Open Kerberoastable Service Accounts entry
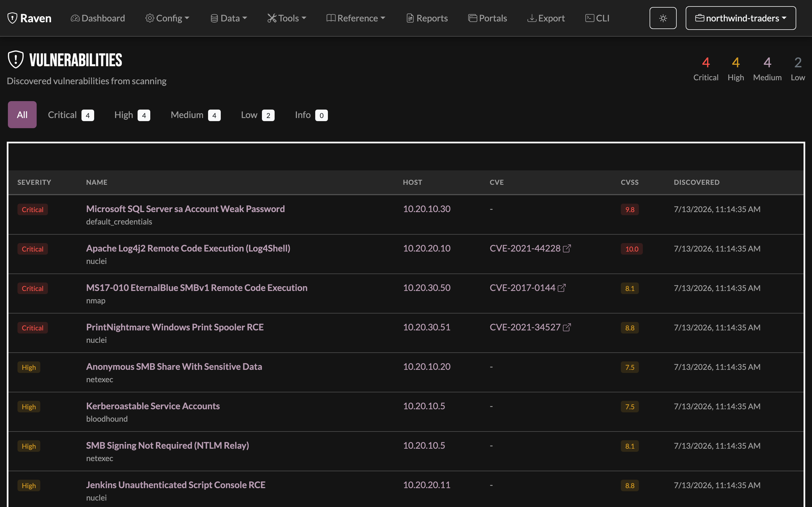This screenshot has height=507, width=812. pos(153,406)
